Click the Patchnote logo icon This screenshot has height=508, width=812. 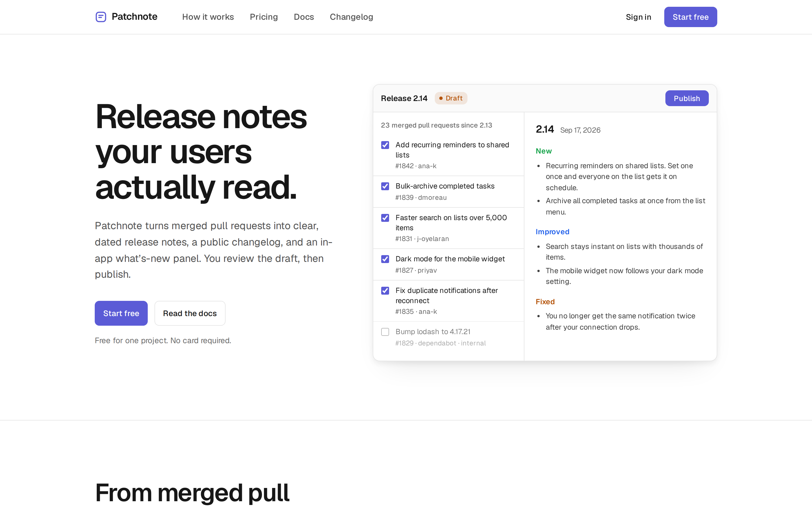tap(101, 17)
